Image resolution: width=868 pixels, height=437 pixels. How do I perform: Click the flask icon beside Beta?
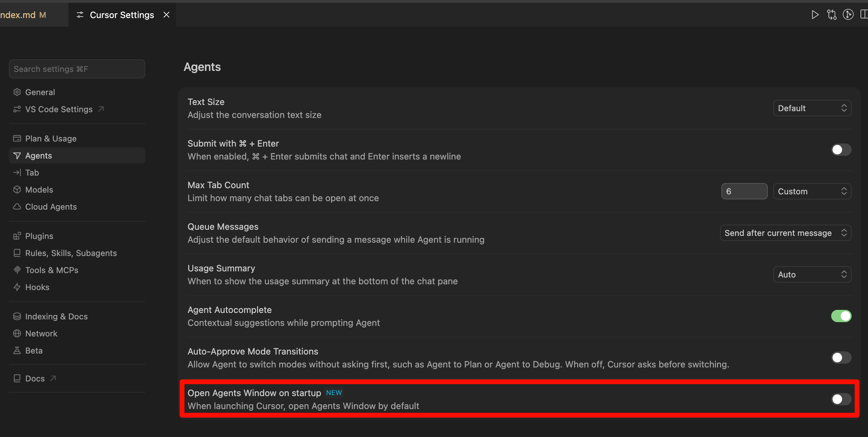coord(17,350)
